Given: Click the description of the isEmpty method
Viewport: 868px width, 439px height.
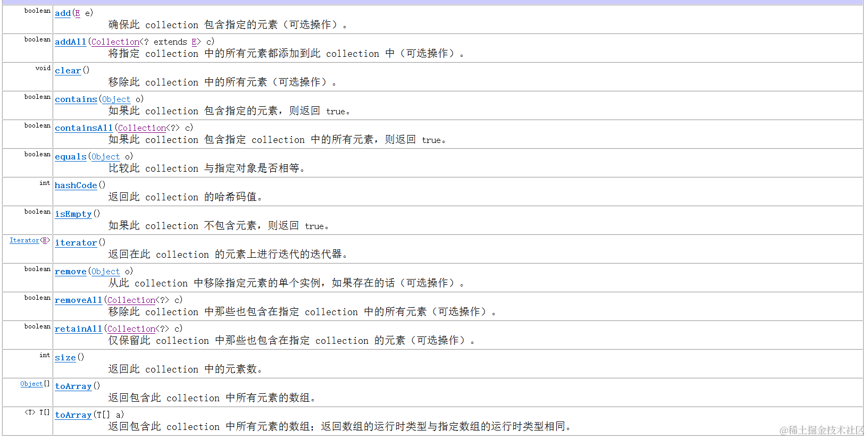Looking at the screenshot, I should pyautogui.click(x=219, y=226).
